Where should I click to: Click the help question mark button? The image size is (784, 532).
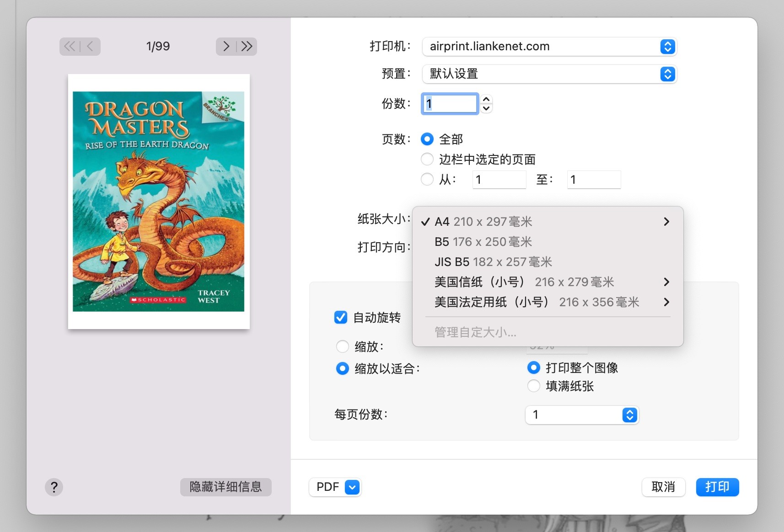pos(54,487)
